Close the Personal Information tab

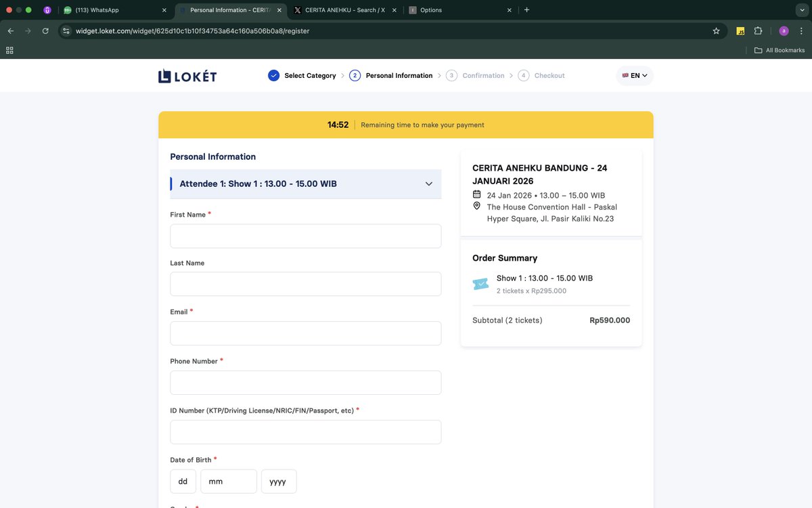(x=279, y=10)
